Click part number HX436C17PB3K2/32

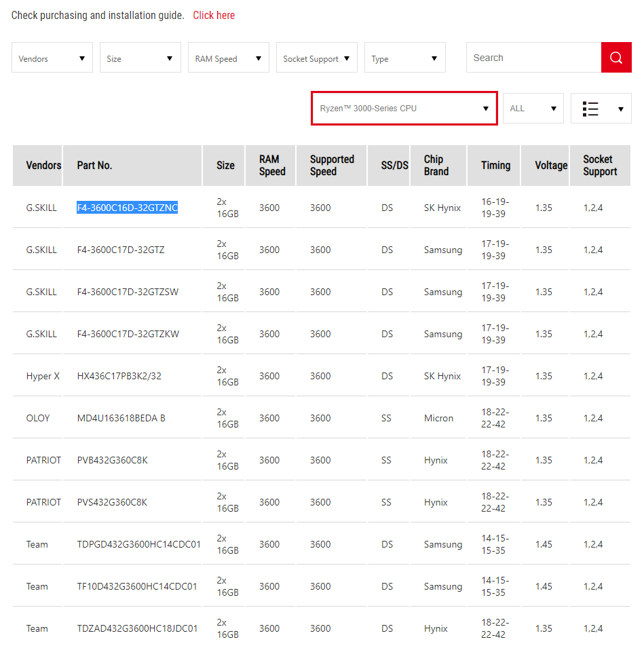[x=119, y=376]
